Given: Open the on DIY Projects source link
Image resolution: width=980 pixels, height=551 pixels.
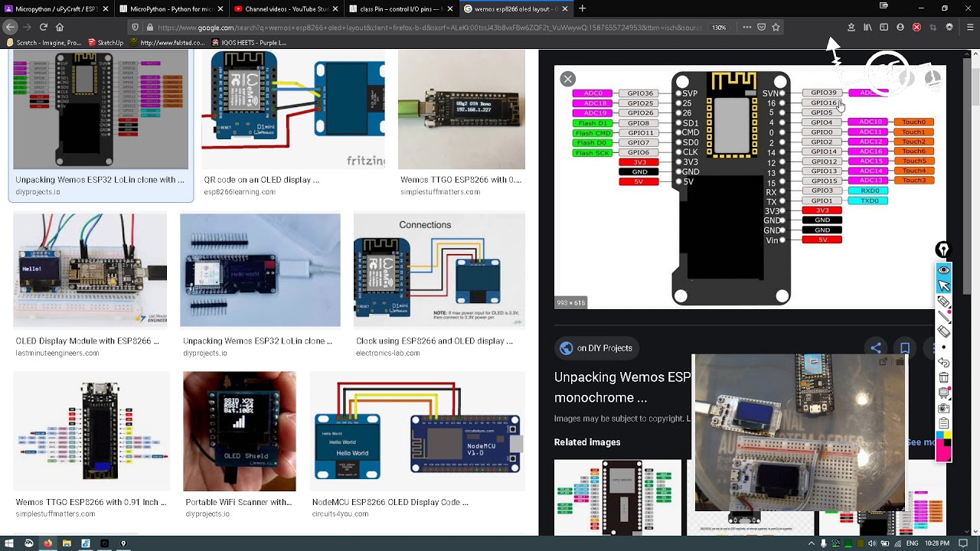Looking at the screenshot, I should pos(596,348).
